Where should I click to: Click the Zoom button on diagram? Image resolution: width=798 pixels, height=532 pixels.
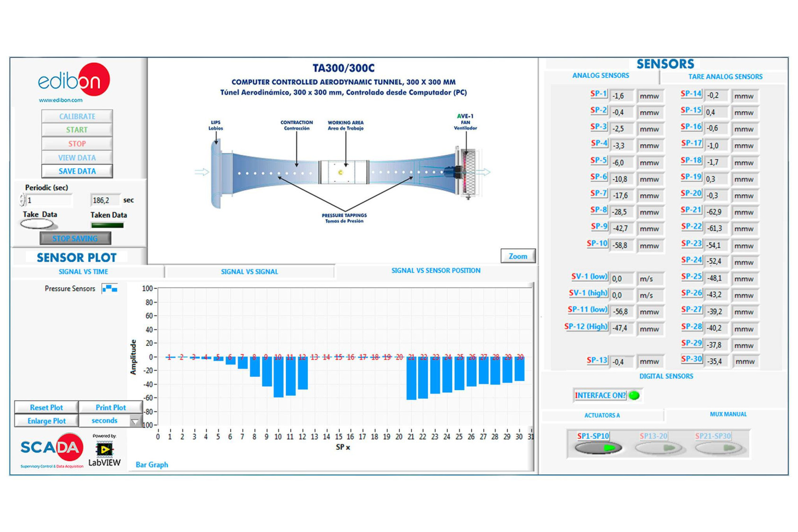tap(518, 256)
